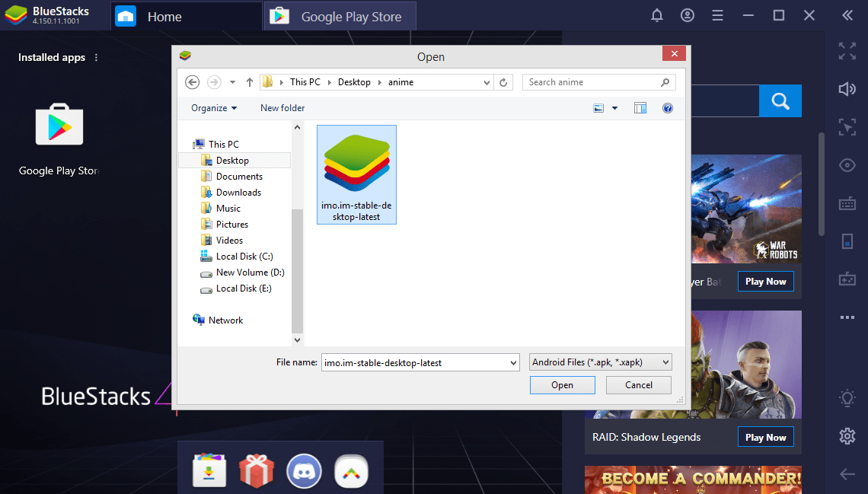The image size is (868, 494).
Task: Collapse the BlueStacks right sidebar
Action: tap(847, 15)
